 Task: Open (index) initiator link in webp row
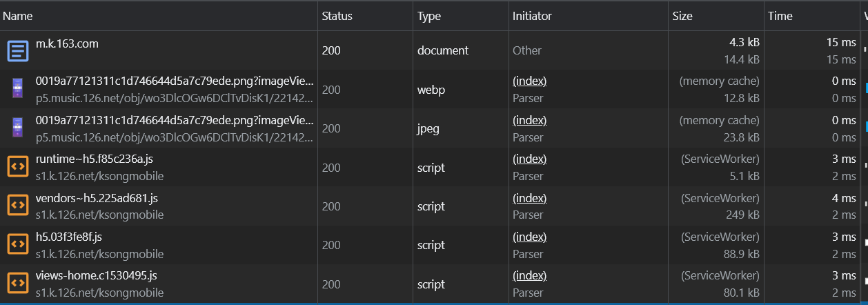(529, 81)
